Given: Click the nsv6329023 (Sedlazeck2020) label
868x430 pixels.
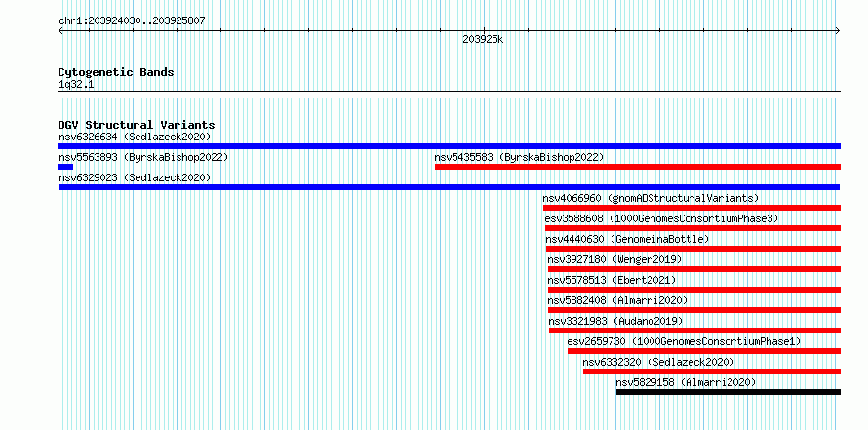Looking at the screenshot, I should (x=135, y=177).
